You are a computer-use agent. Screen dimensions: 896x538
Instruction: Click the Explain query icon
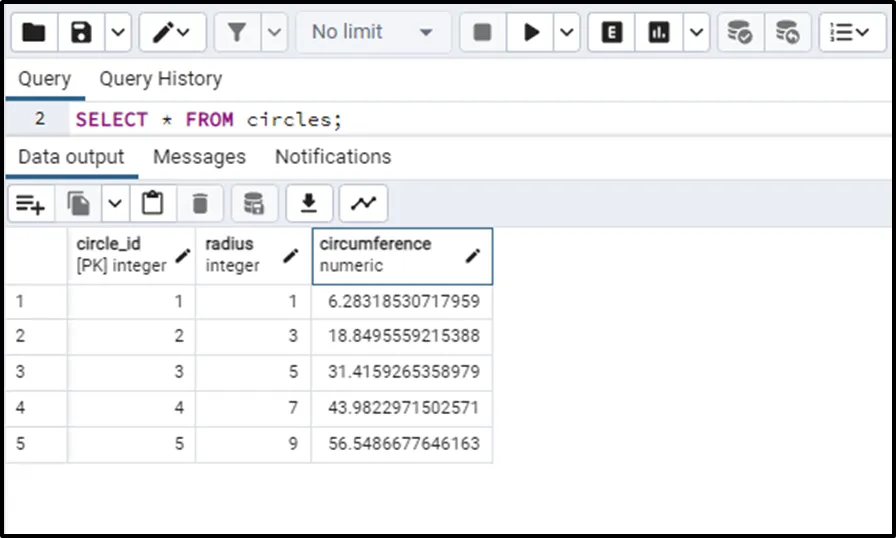coord(612,32)
